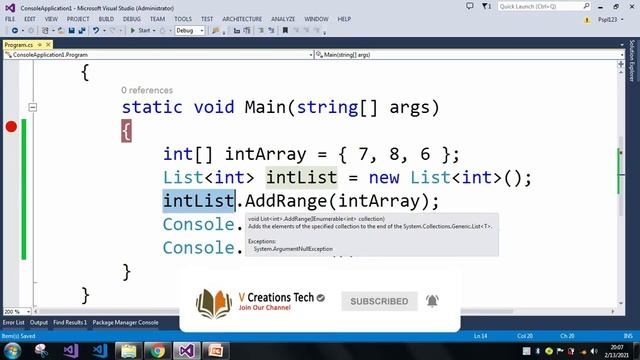Image resolution: width=640 pixels, height=360 pixels.
Task: Collapse the Main method outline box
Action: [33, 107]
